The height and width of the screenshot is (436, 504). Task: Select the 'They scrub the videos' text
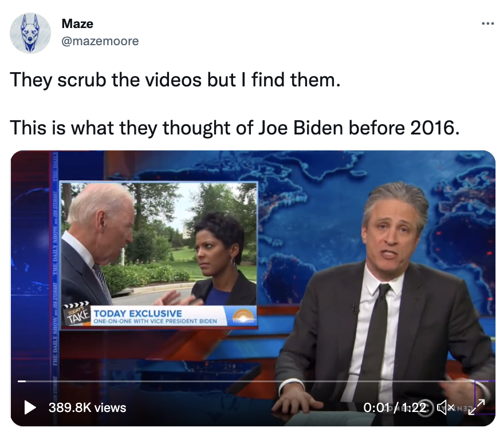tap(106, 80)
